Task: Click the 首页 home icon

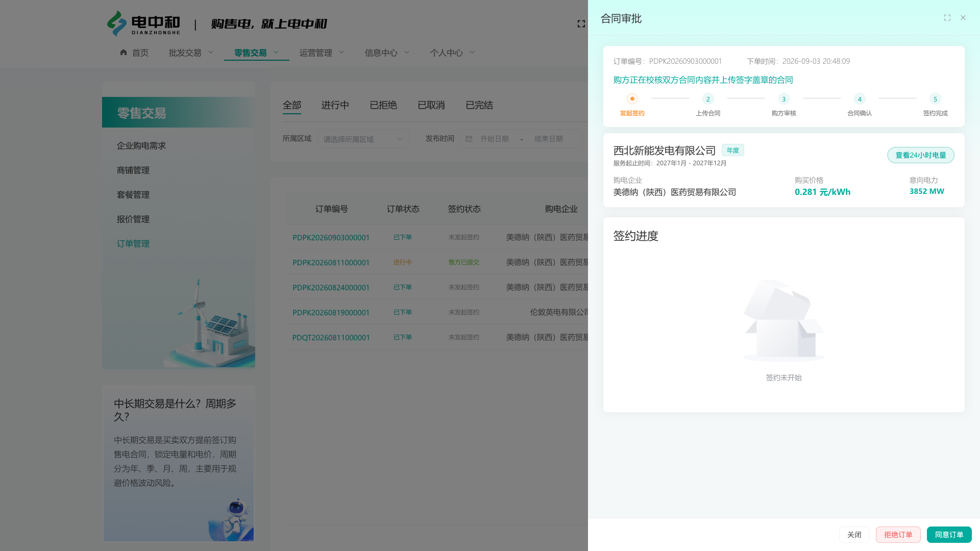Action: point(124,53)
